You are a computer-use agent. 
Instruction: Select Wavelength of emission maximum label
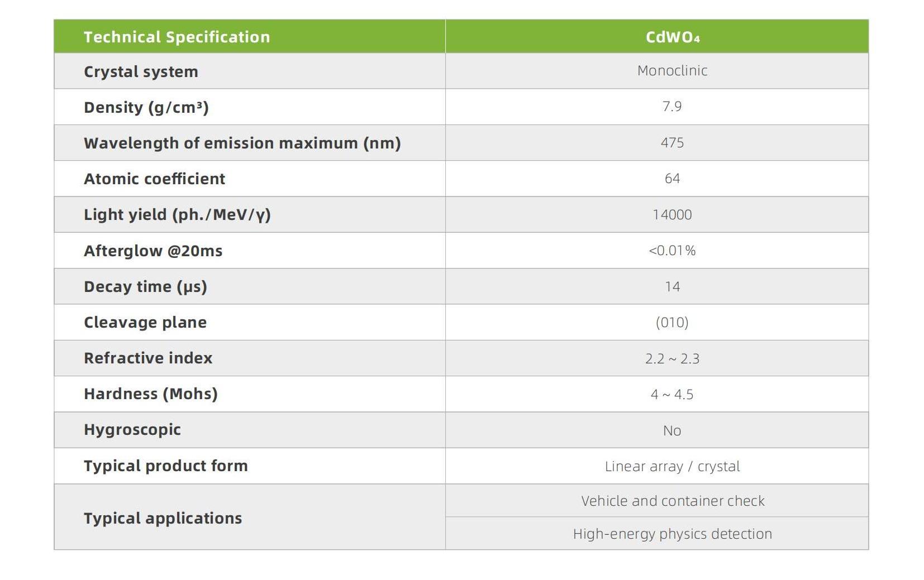pyautogui.click(x=242, y=143)
